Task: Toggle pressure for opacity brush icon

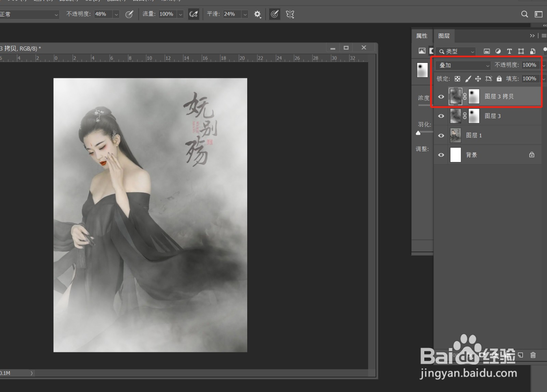Action: pyautogui.click(x=129, y=14)
